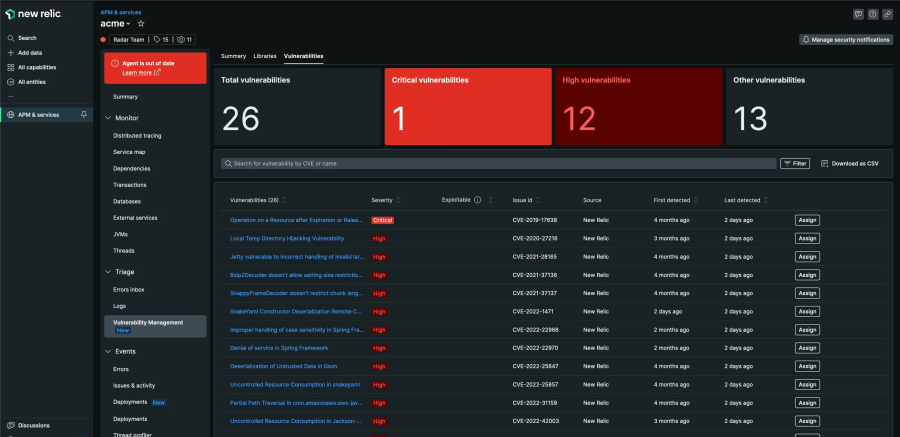Screen dimensions: 900x437
Task: Toggle sort on Last detected column
Action: click(767, 200)
